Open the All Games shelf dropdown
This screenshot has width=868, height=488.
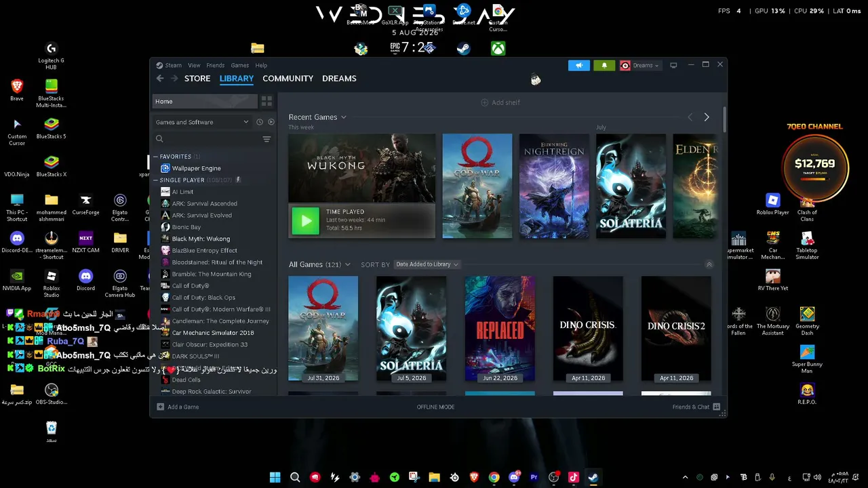point(319,264)
